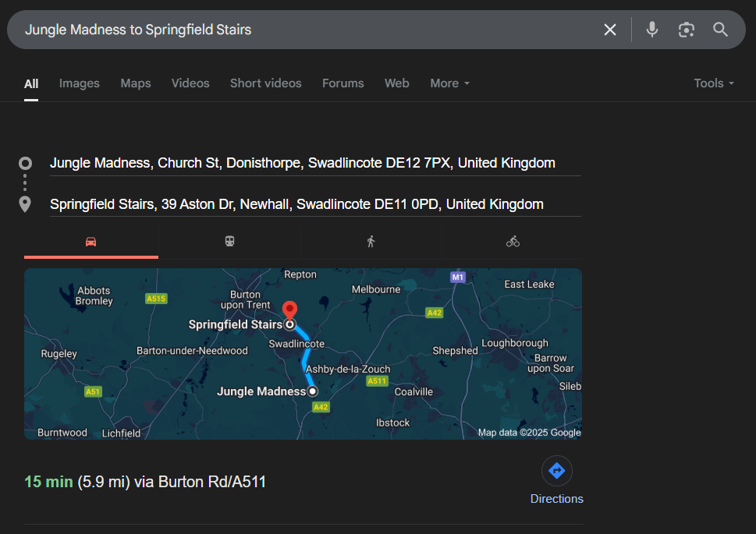This screenshot has width=756, height=534.
Task: Click the Burntwood label on map
Action: coord(62,433)
